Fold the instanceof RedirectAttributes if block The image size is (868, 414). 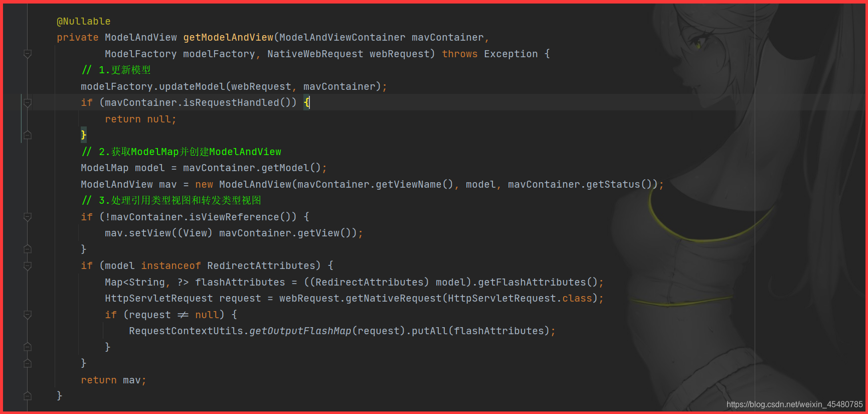click(x=28, y=265)
